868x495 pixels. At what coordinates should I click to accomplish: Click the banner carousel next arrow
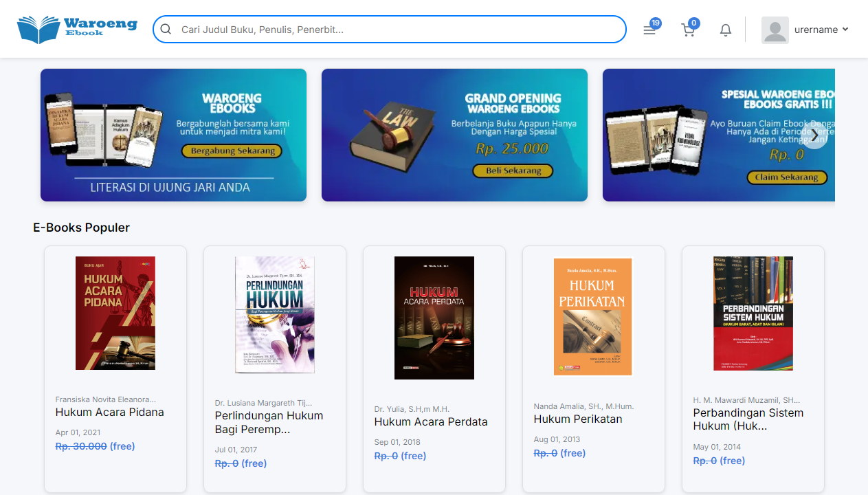[x=815, y=135]
